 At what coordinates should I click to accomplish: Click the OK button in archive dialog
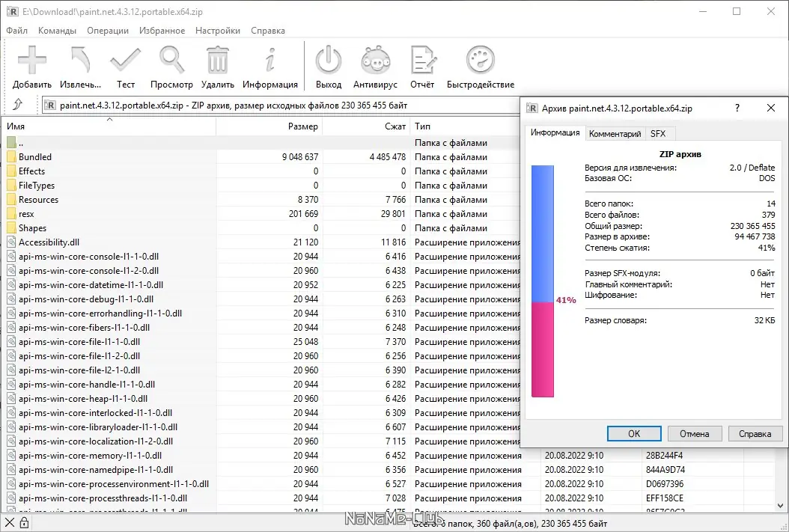pos(634,433)
